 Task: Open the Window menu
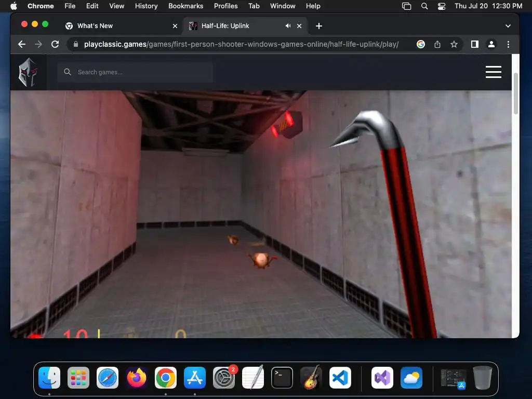(283, 6)
